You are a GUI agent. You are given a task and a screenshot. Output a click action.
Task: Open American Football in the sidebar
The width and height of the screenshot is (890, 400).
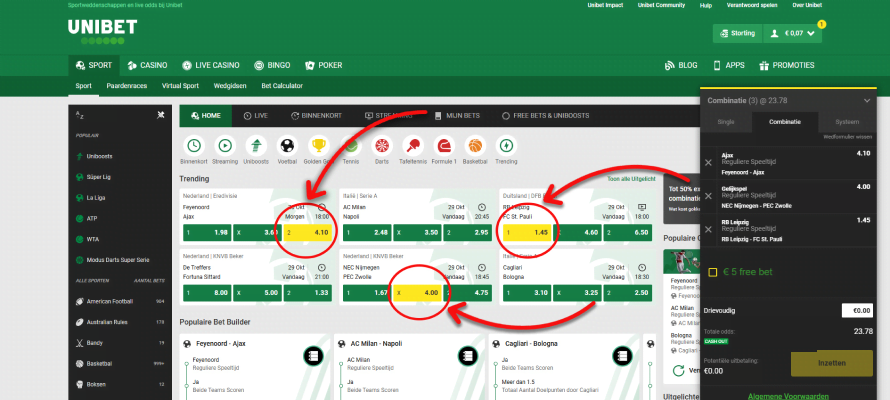point(120,301)
